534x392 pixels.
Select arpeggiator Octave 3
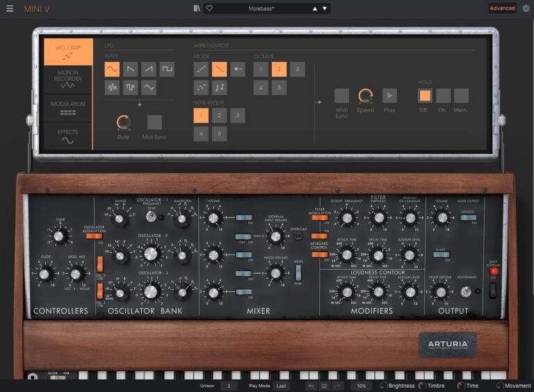point(298,70)
